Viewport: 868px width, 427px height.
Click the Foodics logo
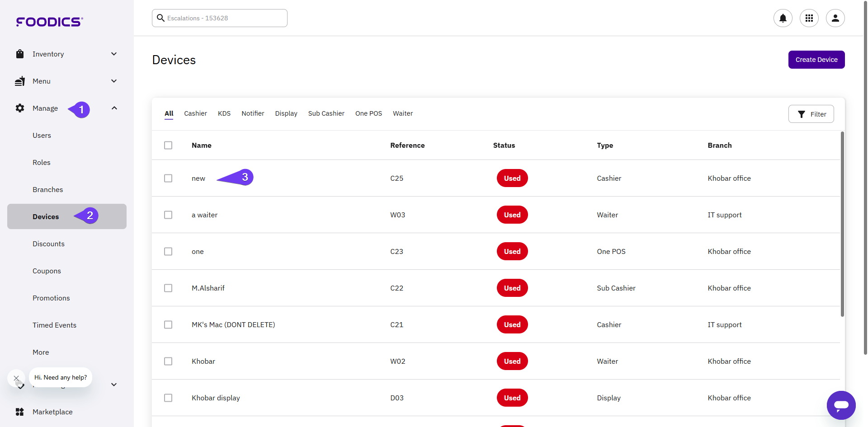pyautogui.click(x=50, y=22)
